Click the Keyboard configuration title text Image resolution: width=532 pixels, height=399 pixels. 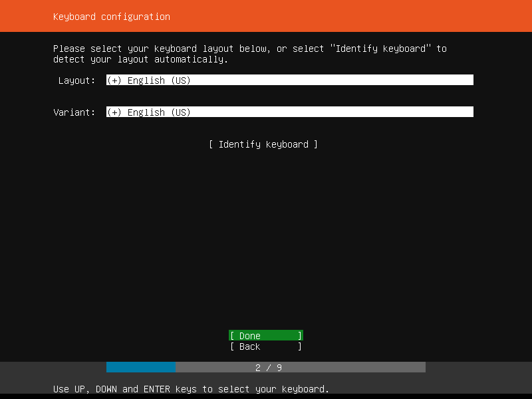pyautogui.click(x=112, y=17)
